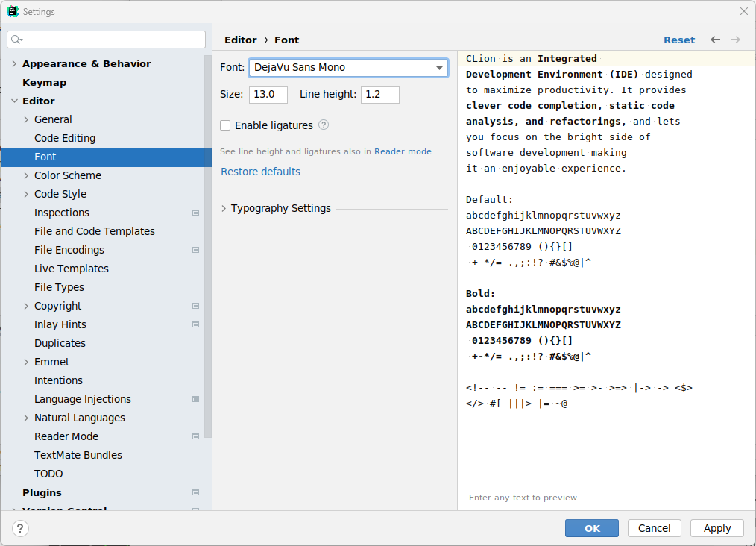This screenshot has height=546, width=756.
Task: Click the Cancel button
Action: tap(655, 528)
